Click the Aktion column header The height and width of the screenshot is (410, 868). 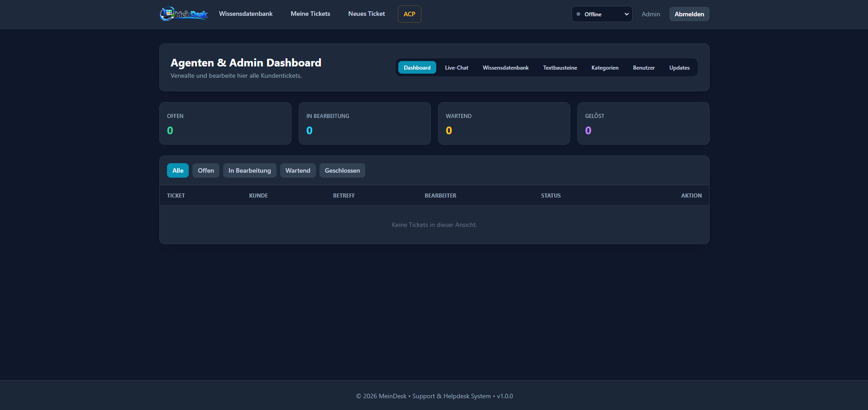click(x=692, y=196)
